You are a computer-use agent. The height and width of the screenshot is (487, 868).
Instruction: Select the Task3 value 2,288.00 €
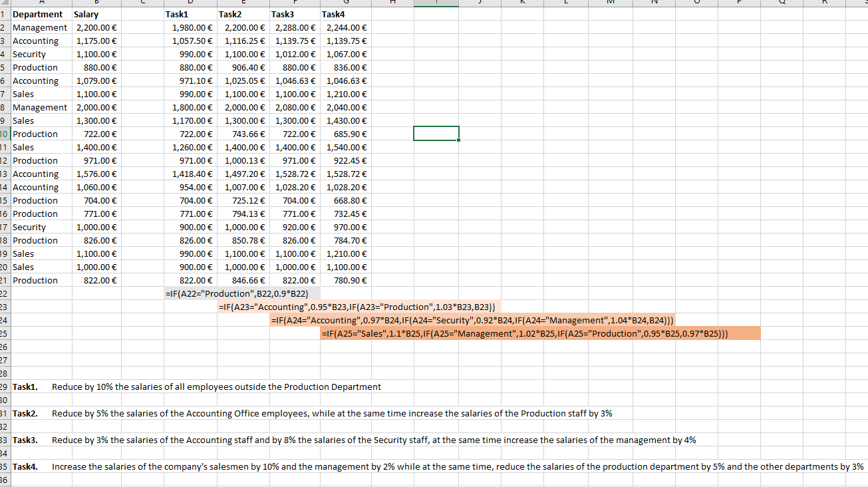coord(295,27)
